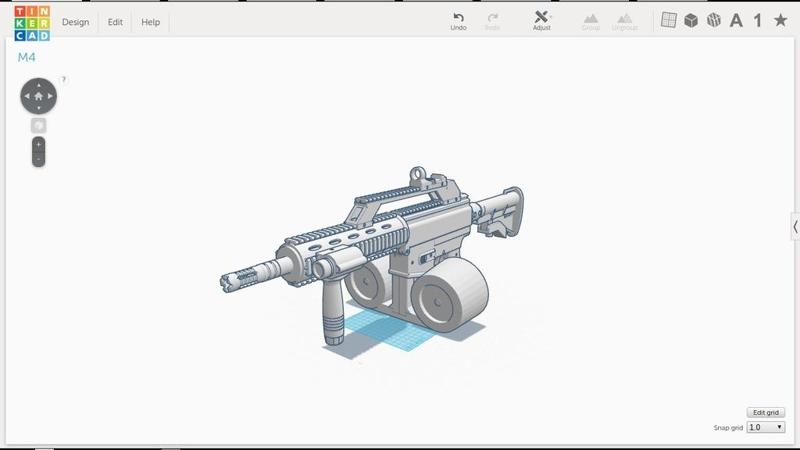Click the fit view button
Viewport: 800px width, 450px height.
click(38, 126)
